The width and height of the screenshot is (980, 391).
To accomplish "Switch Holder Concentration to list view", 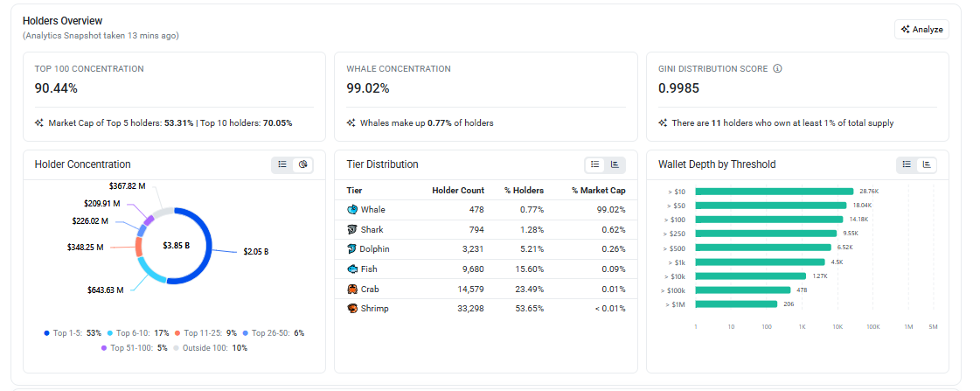I will point(282,164).
